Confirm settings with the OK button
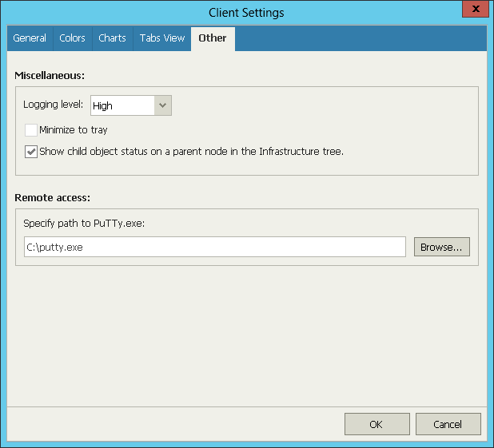Screen dimensions: 494x448 pos(376,424)
